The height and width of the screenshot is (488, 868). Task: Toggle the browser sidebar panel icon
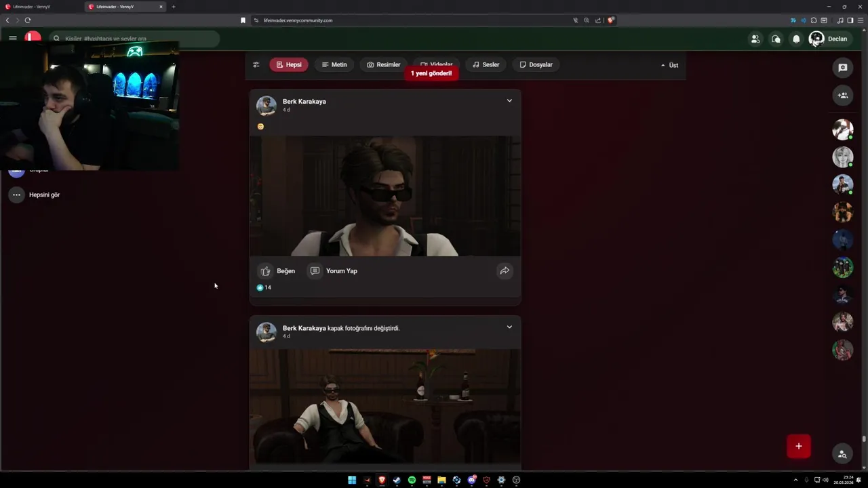850,20
